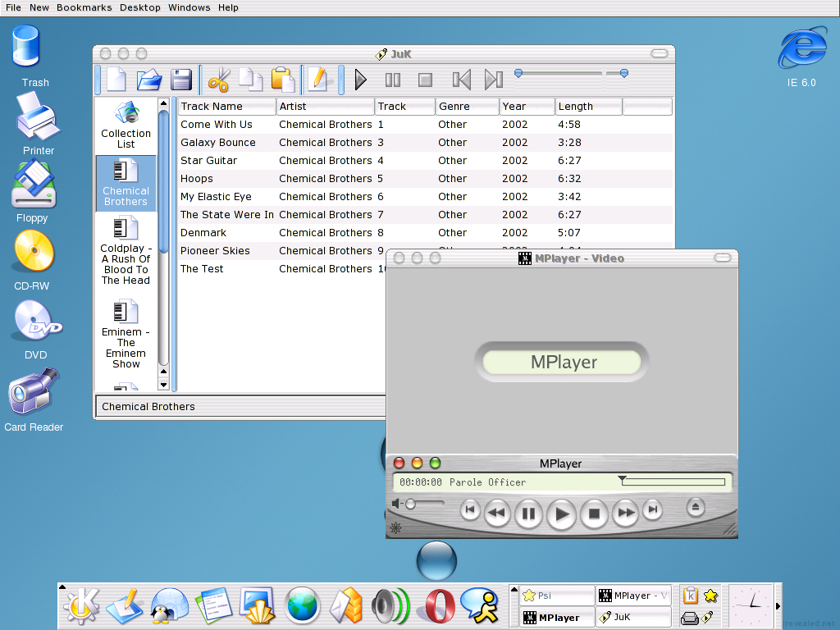Viewport: 840px width, 630px height.
Task: Click the New document icon in JuK toolbar
Action: pos(116,80)
